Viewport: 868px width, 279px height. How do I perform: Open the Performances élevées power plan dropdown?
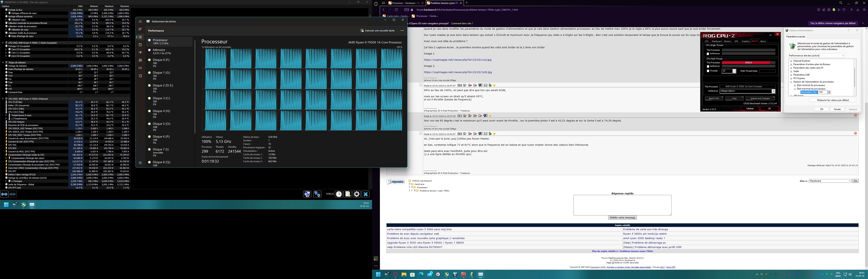point(816,56)
